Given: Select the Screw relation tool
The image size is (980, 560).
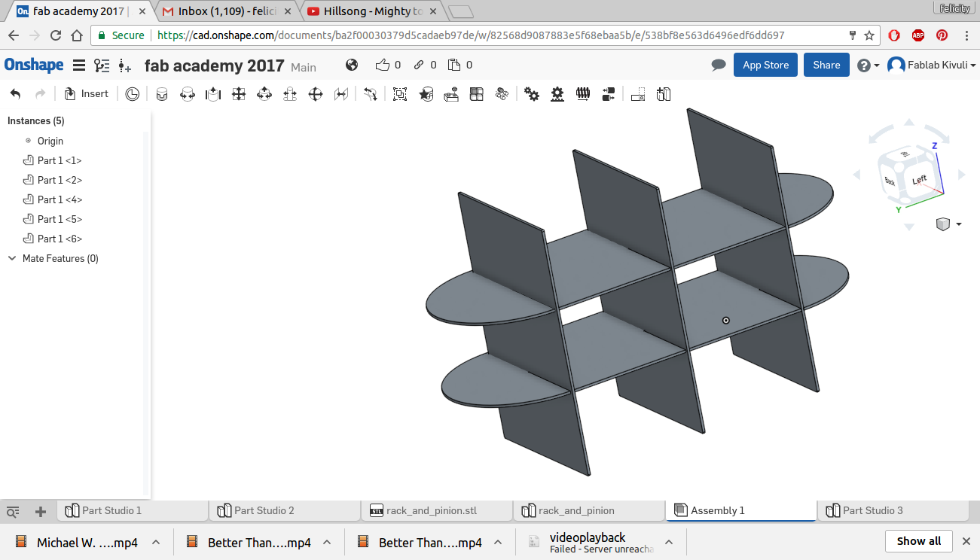Looking at the screenshot, I should (x=582, y=94).
